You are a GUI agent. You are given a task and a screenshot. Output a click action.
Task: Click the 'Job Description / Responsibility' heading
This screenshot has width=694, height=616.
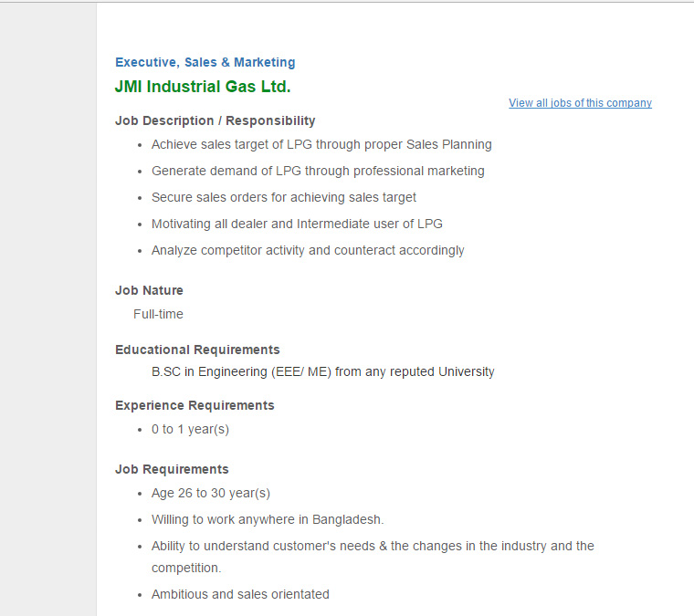coord(216,120)
